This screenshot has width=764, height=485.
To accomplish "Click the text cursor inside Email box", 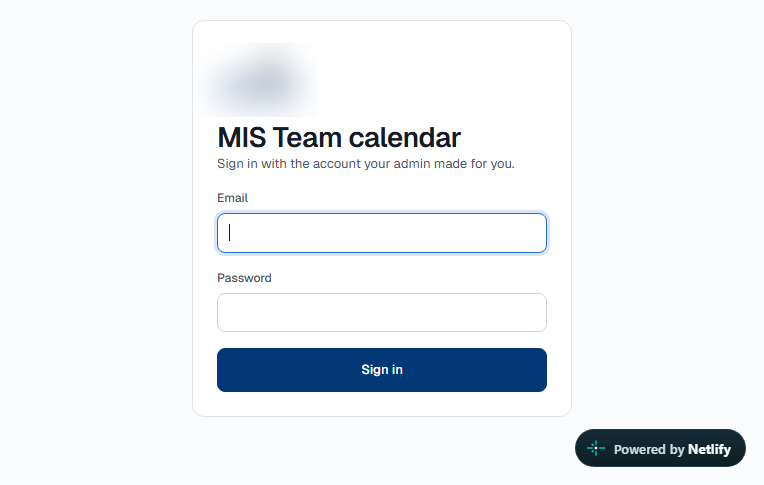I will (229, 233).
